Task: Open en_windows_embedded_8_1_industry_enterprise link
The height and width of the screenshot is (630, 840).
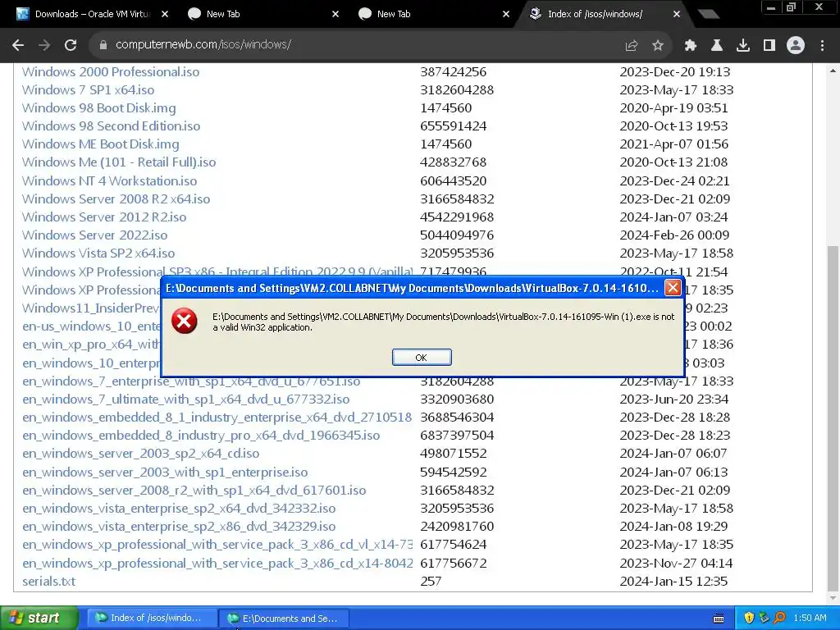Action: click(217, 418)
